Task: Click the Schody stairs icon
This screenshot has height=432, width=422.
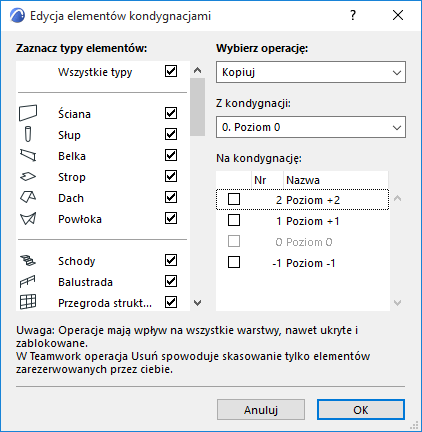Action: (28, 260)
